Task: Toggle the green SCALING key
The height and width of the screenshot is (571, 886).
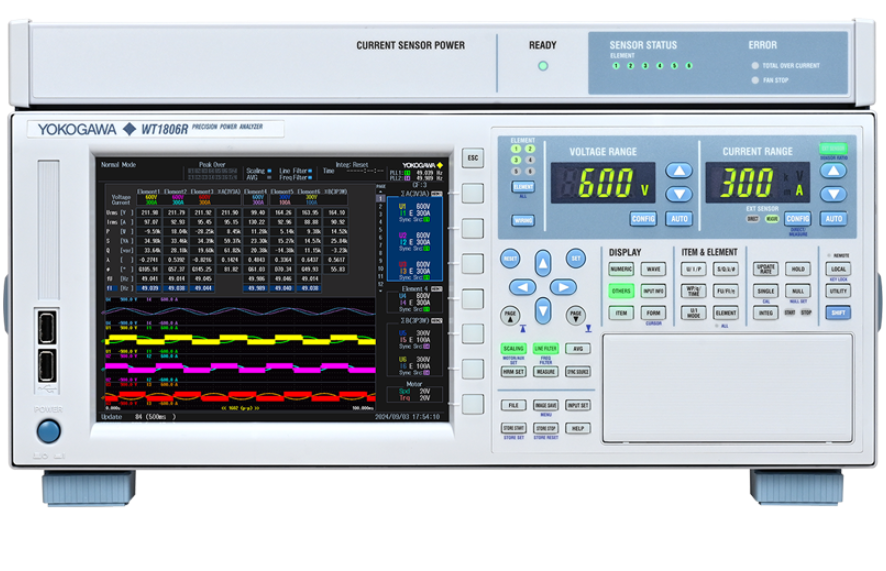Action: (x=513, y=349)
